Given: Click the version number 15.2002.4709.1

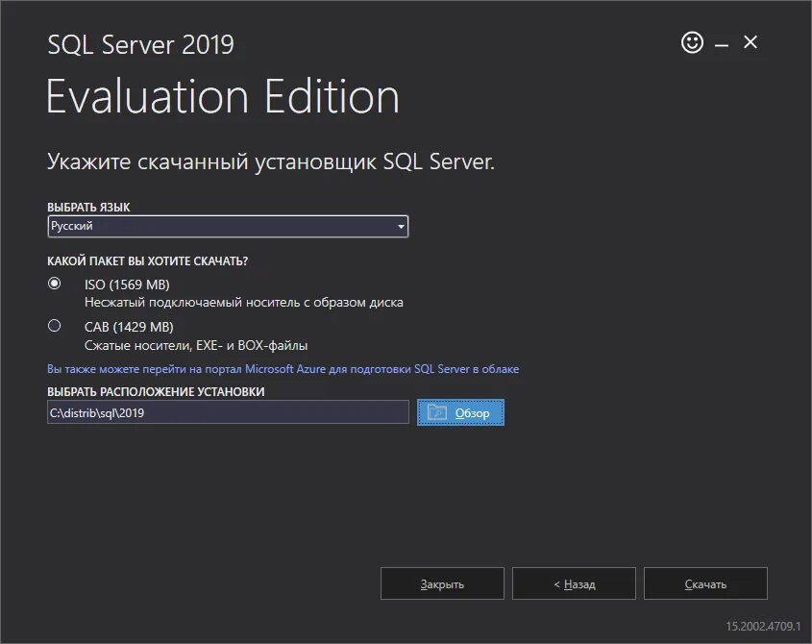Looking at the screenshot, I should [x=763, y=626].
